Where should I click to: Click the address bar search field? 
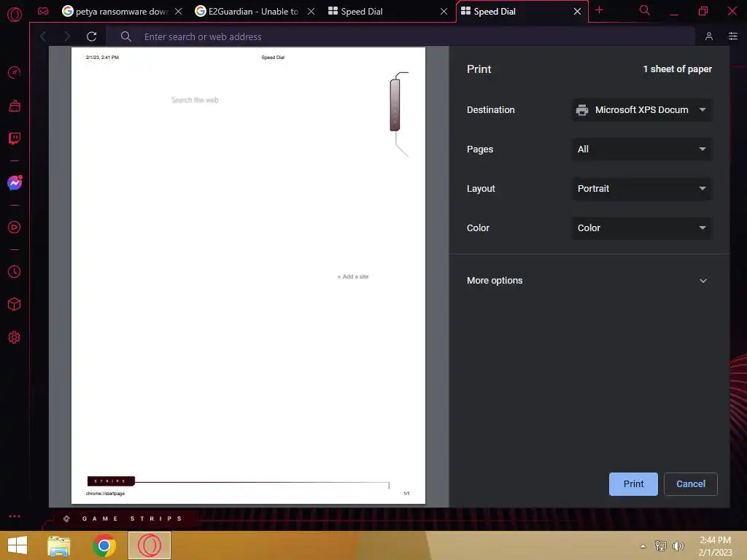click(400, 36)
